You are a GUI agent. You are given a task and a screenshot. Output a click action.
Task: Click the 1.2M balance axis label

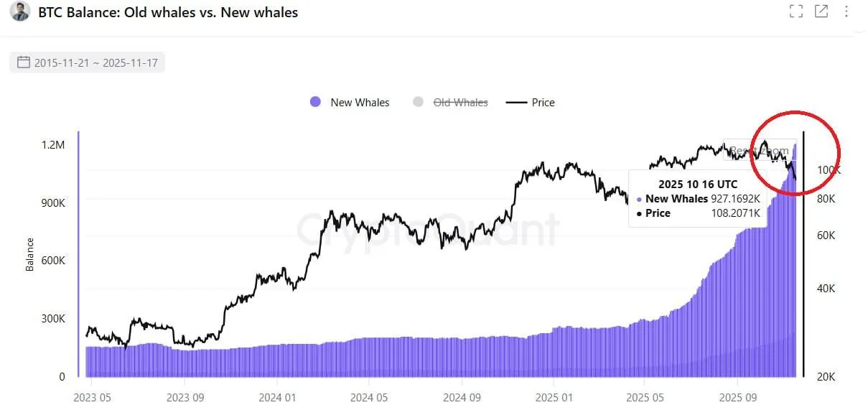click(x=53, y=144)
